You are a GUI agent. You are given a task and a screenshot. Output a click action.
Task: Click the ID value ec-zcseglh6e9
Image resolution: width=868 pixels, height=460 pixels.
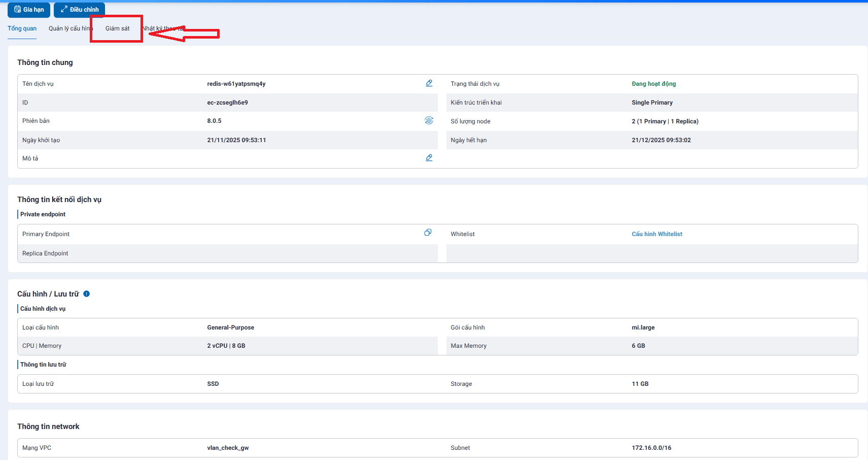coord(227,103)
